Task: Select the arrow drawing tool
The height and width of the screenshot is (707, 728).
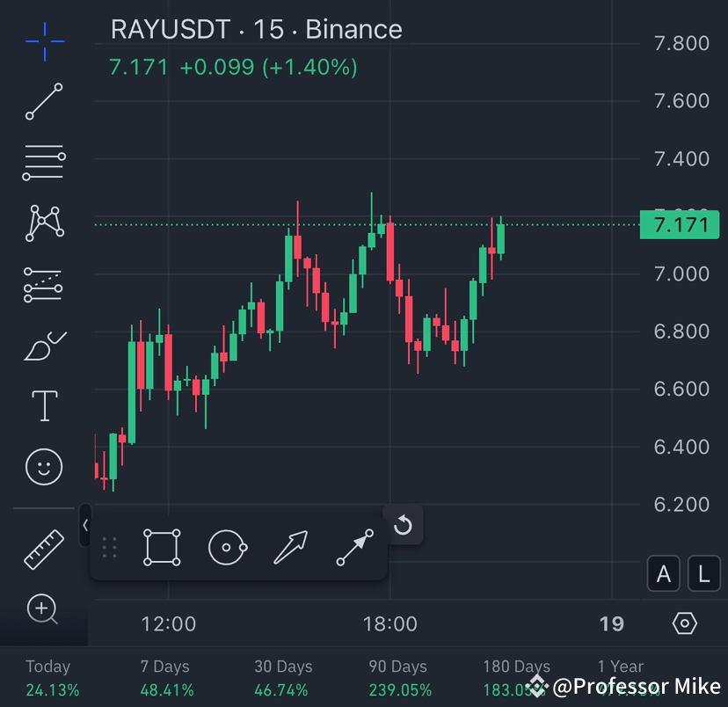Action: coord(291,547)
